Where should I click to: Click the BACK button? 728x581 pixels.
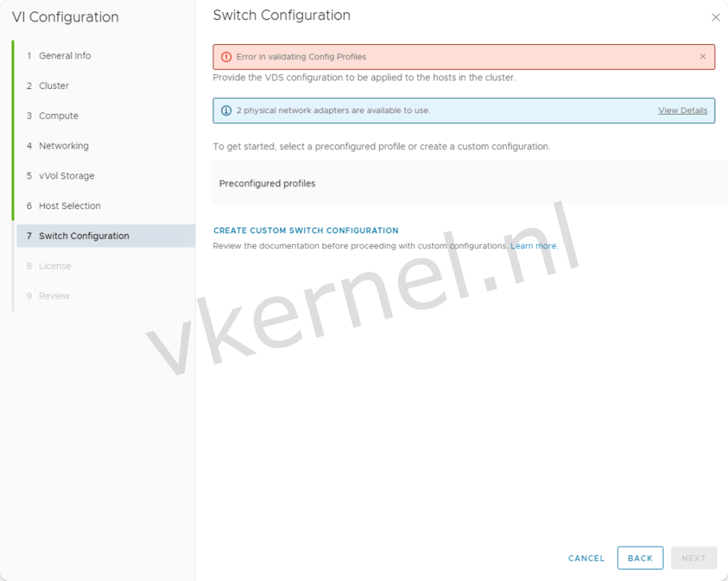tap(639, 558)
